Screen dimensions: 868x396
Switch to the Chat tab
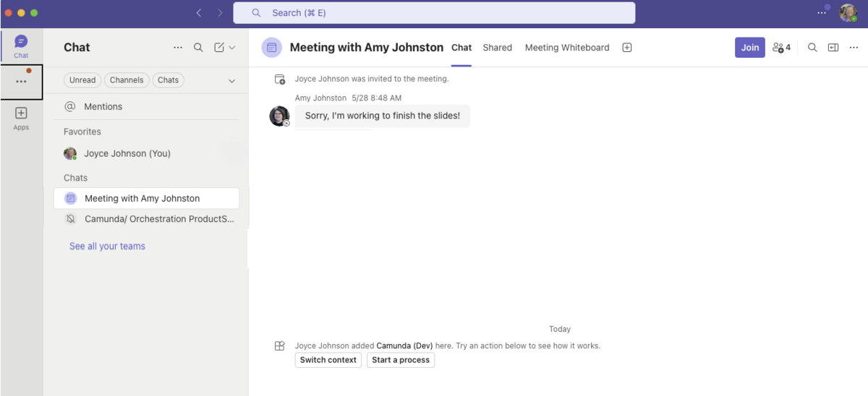tap(461, 48)
